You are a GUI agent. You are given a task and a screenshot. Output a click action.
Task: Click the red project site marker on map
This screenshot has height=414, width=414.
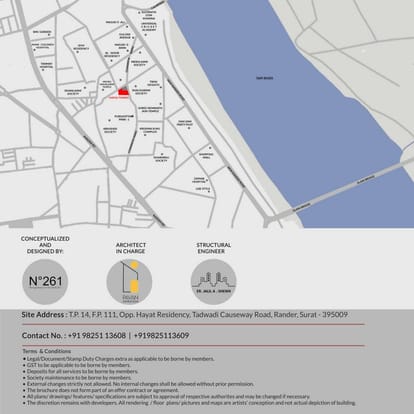coord(124,92)
